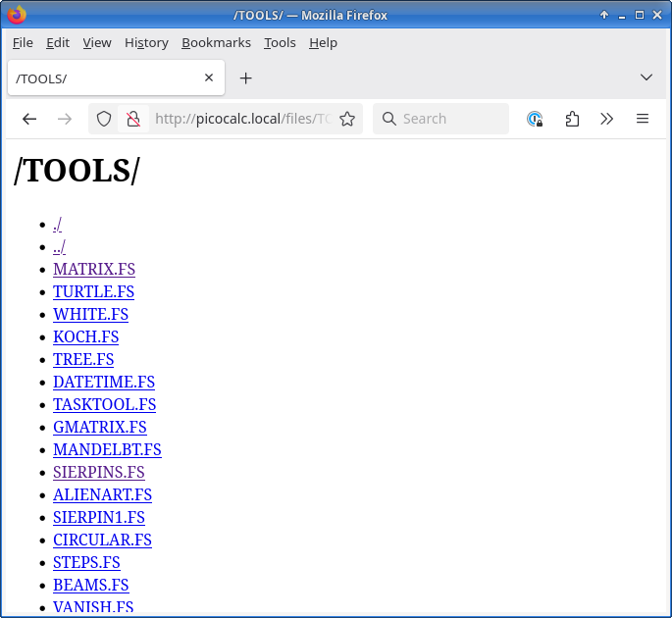Screen dimensions: 672x618
Task: Open the History menu
Action: [x=146, y=43]
